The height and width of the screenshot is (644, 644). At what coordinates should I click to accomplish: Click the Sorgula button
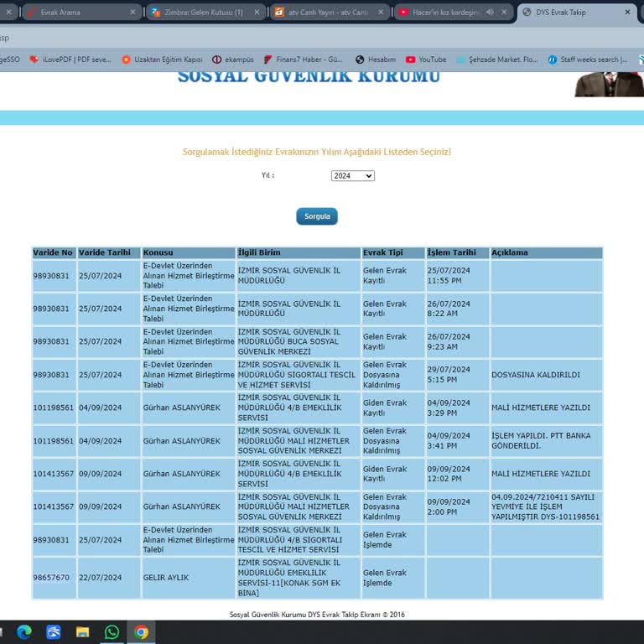click(317, 216)
